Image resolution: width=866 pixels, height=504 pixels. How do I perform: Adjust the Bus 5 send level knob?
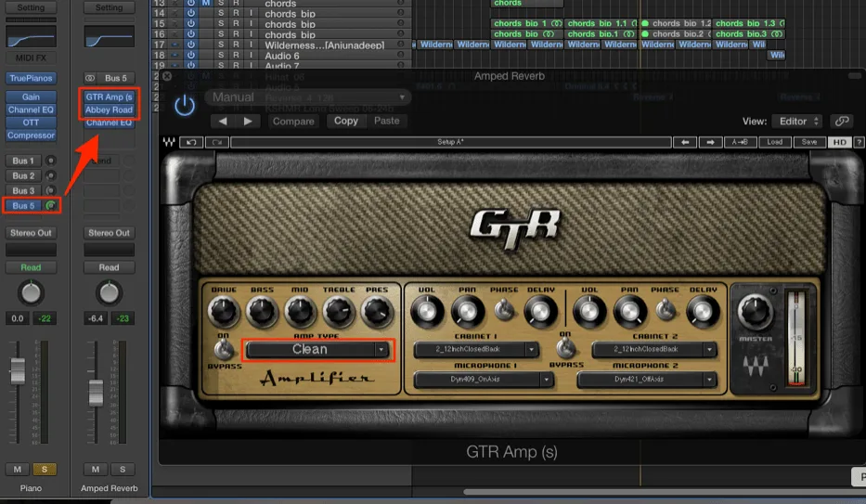pos(51,205)
